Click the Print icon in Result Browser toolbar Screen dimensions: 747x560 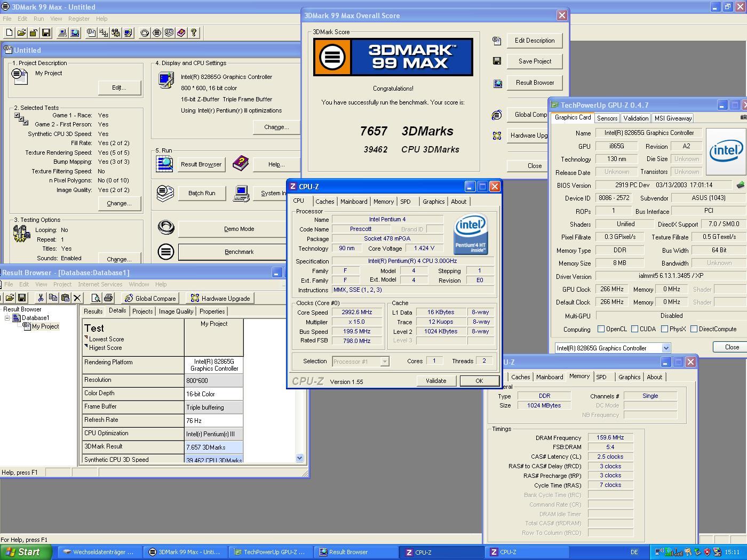tap(108, 298)
